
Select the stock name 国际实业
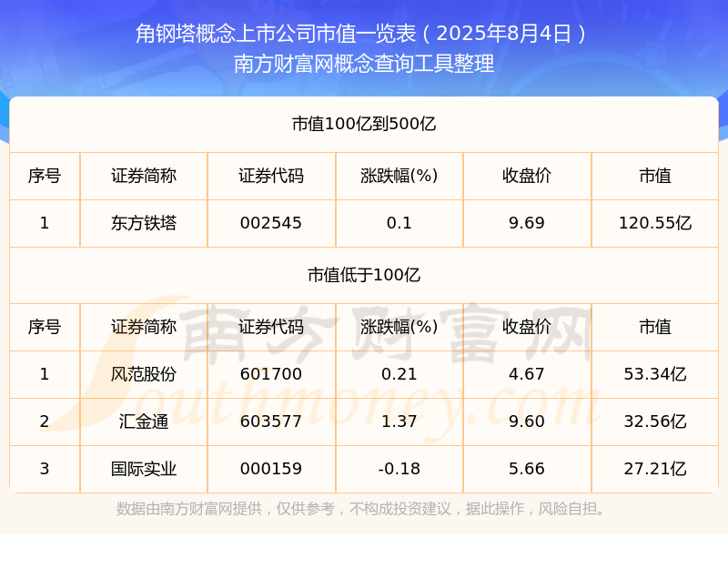(x=144, y=469)
